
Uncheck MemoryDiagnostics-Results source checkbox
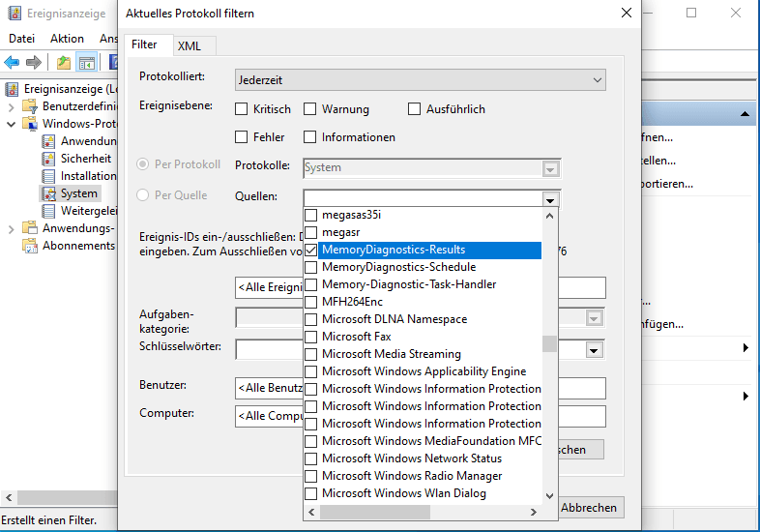click(311, 250)
